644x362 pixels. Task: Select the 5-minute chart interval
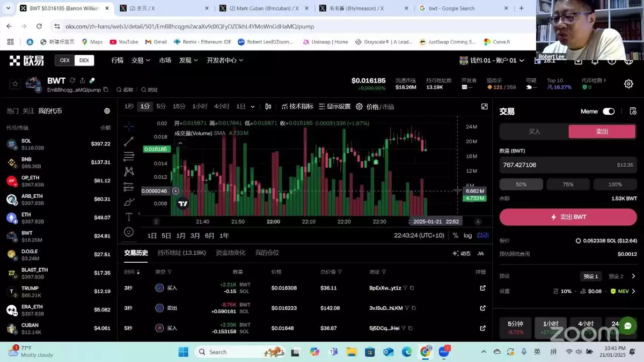coord(161,107)
